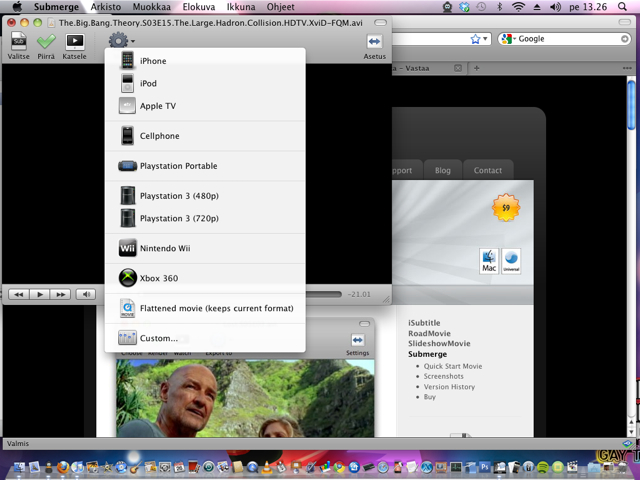Open the Ohjeet menu
The width and height of the screenshot is (640, 480).
pyautogui.click(x=280, y=7)
